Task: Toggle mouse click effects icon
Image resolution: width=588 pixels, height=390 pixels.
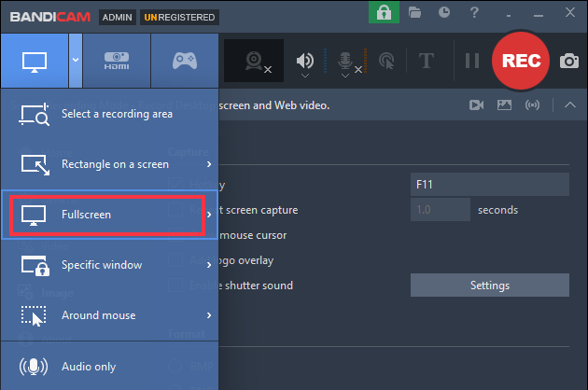Action: (386, 61)
